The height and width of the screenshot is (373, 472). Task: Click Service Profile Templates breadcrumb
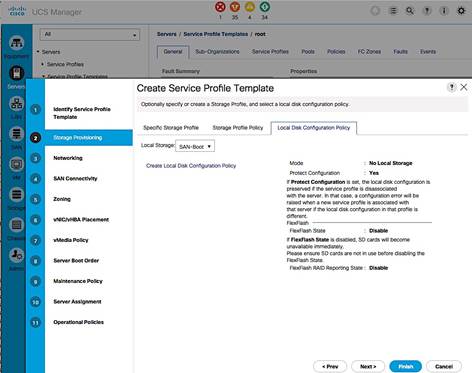pos(216,34)
